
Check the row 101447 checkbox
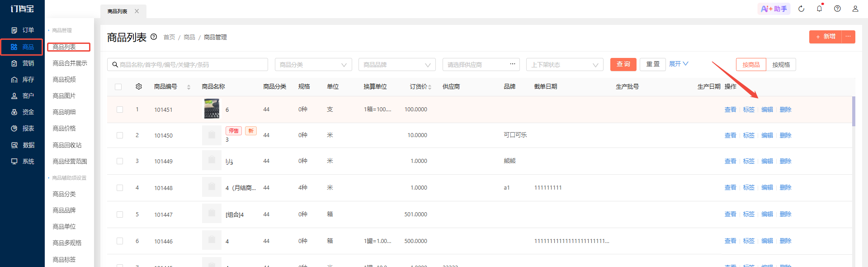[x=120, y=215]
